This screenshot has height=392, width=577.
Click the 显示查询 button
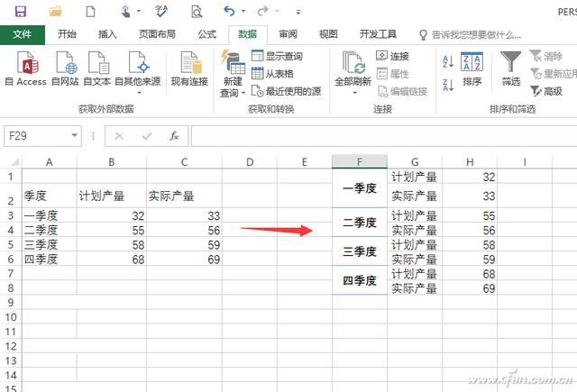pyautogui.click(x=277, y=56)
